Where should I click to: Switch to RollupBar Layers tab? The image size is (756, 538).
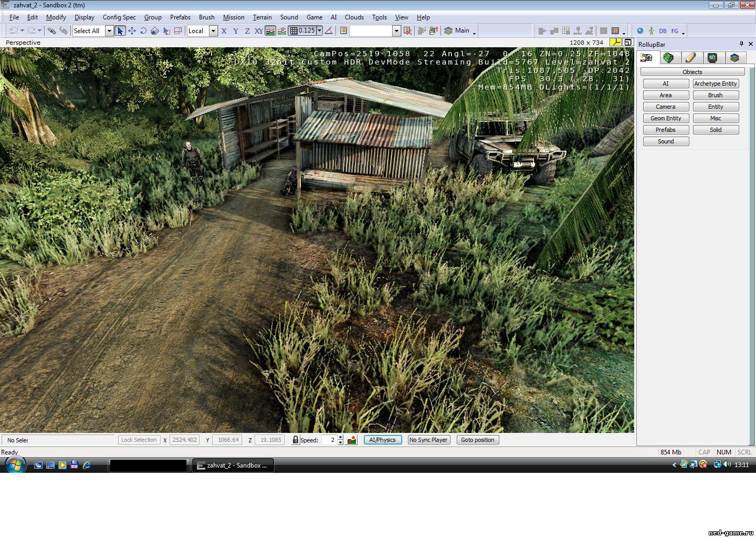[734, 58]
